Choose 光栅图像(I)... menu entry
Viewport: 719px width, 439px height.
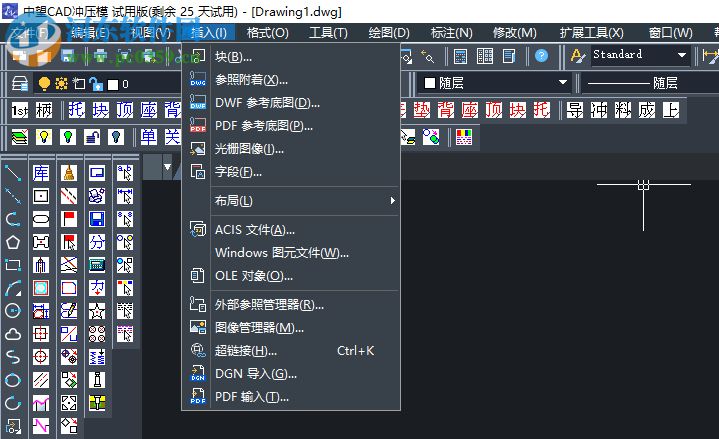coord(291,149)
